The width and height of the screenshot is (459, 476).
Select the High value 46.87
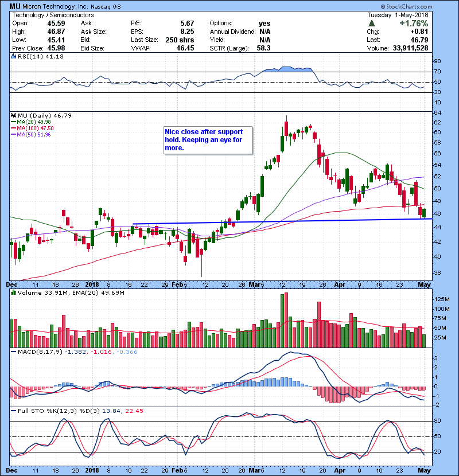pyautogui.click(x=56, y=32)
